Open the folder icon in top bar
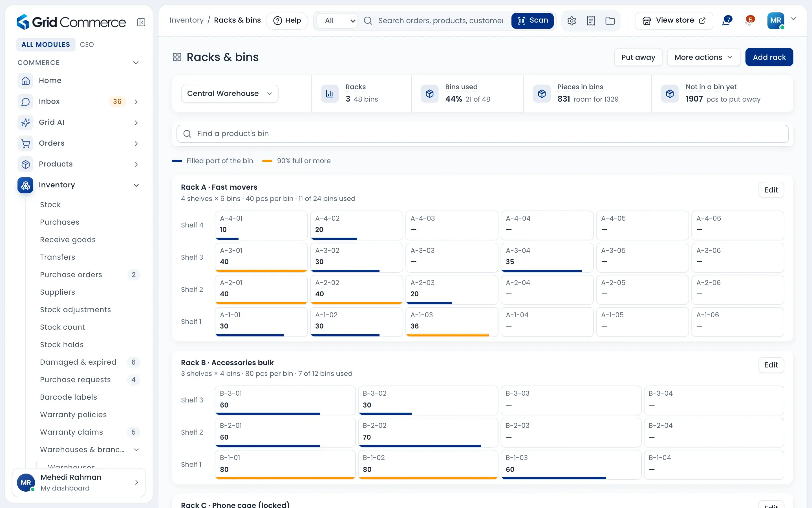Viewport: 812px width, 508px height. (610, 21)
